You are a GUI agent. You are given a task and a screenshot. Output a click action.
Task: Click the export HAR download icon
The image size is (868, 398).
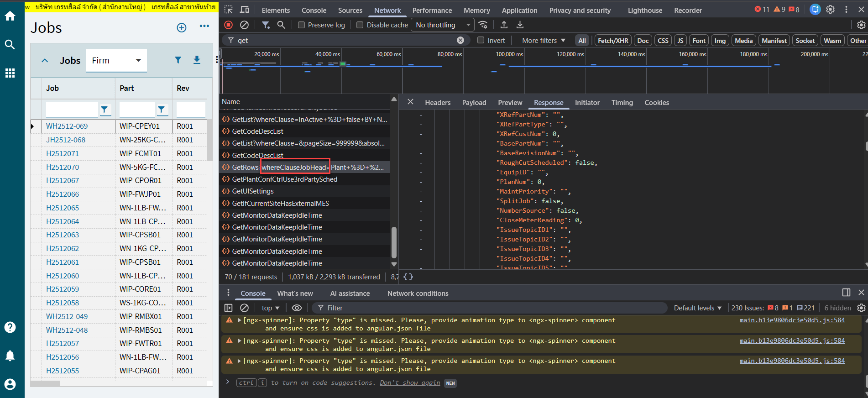(x=520, y=25)
